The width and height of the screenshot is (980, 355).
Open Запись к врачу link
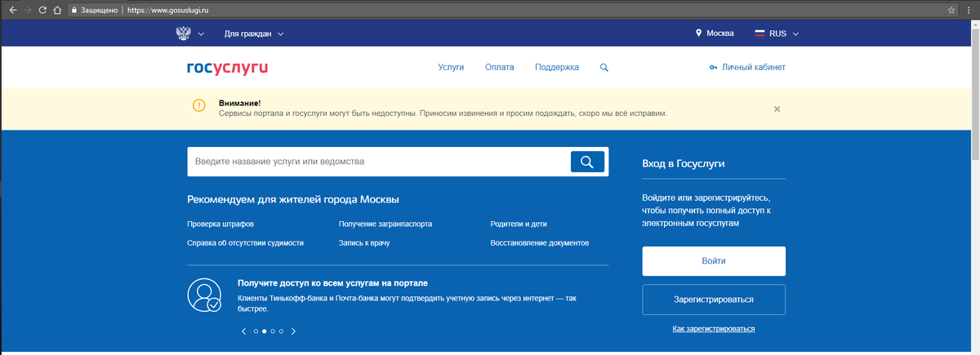point(364,243)
